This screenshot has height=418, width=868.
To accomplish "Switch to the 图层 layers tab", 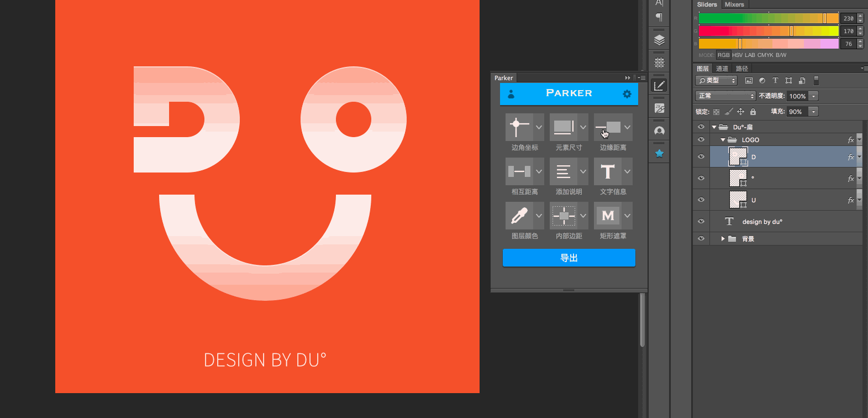I will pos(703,69).
